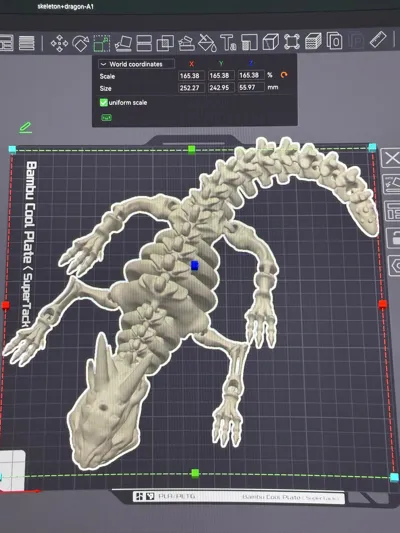
Task: Click the cube icon right of seam painting
Action: coord(271,42)
